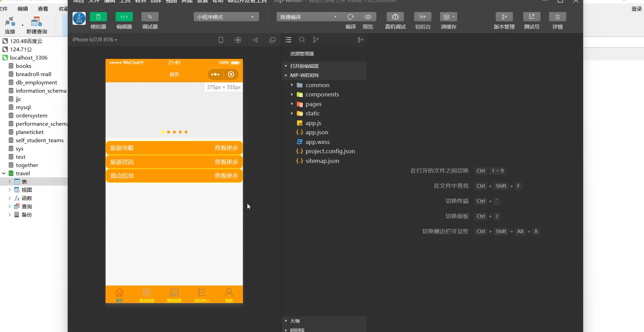Viewport: 644px width, 332px height.
Task: Click the 新建查询 button in Navicat
Action: (x=36, y=25)
